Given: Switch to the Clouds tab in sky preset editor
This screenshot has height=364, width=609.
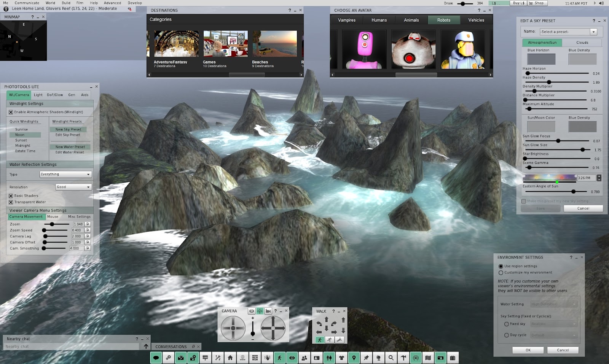Looking at the screenshot, I should 581,43.
